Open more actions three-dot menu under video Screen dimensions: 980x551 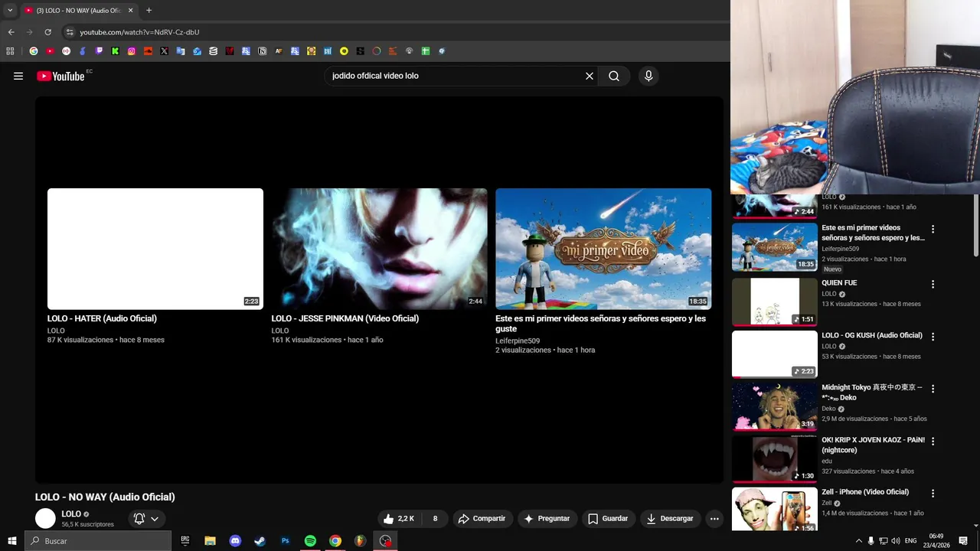point(714,518)
